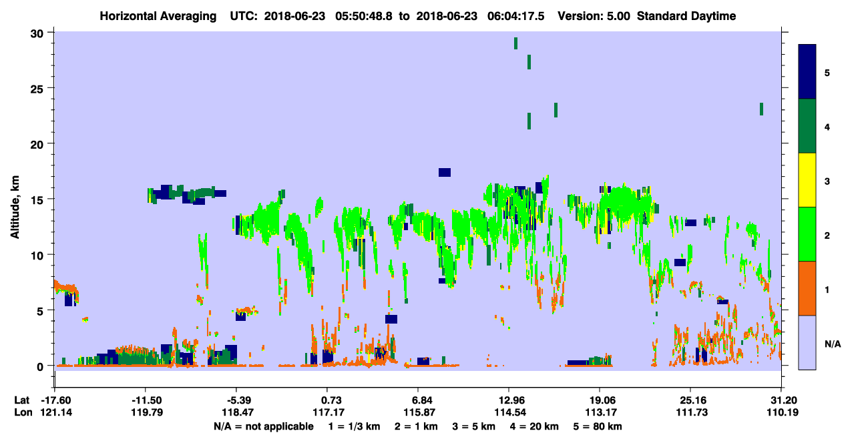Click the longitude value '119.79'
The image size is (868, 445).
[146, 413]
